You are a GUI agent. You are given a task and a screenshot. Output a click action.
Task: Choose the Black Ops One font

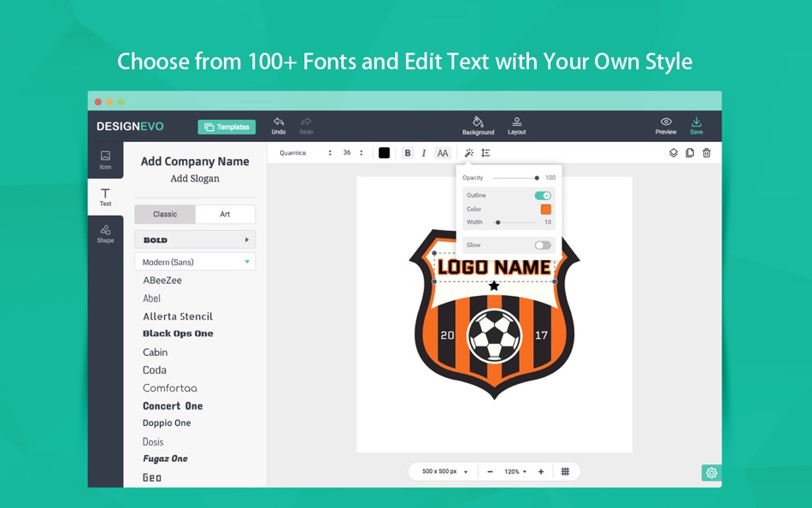[178, 334]
